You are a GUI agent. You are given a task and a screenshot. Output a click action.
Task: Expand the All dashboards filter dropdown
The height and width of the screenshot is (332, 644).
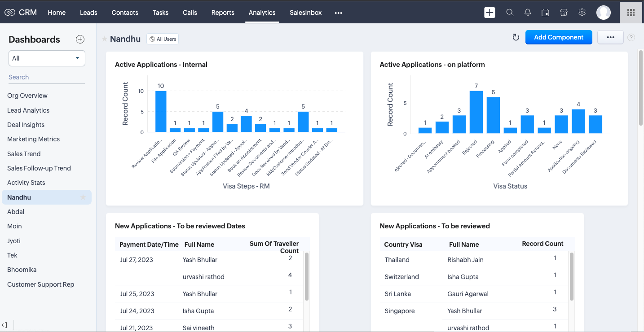tap(47, 58)
